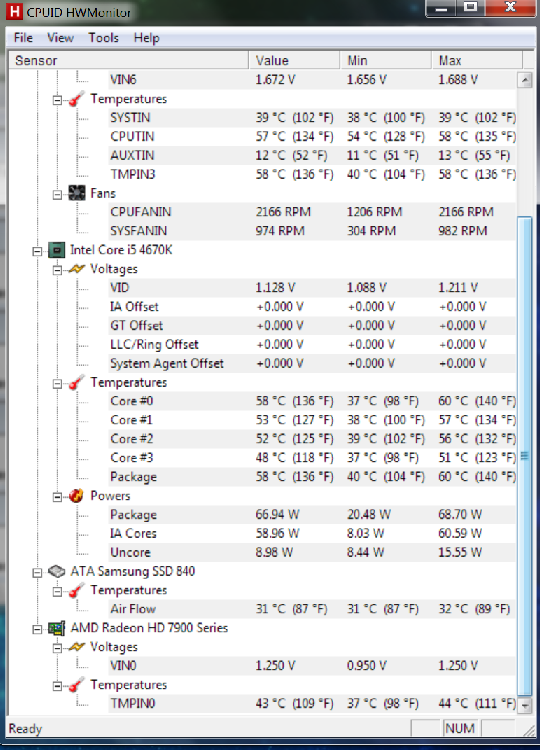Viewport: 540px width, 750px height.
Task: Collapse the Radeon Voltages group
Action: coord(57,648)
